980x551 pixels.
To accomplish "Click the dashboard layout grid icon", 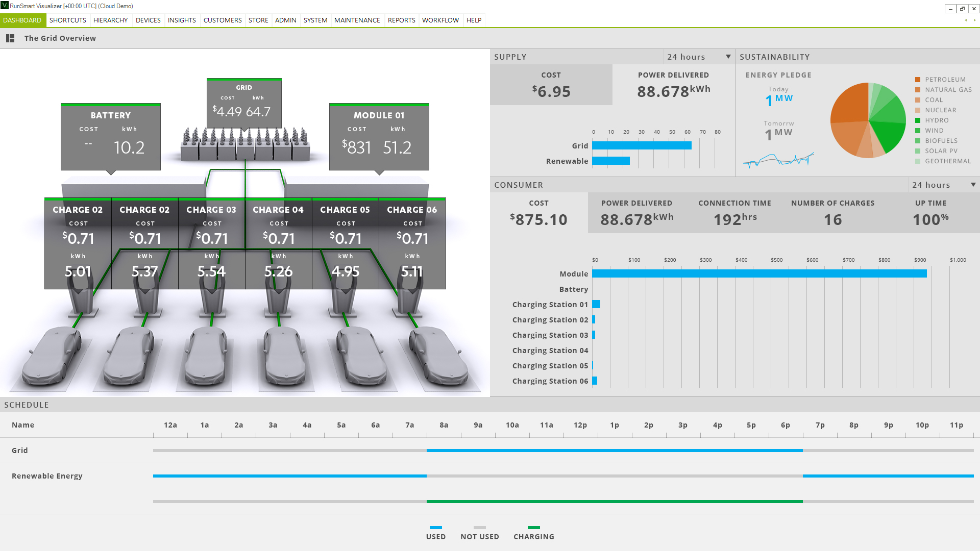I will pos(10,38).
